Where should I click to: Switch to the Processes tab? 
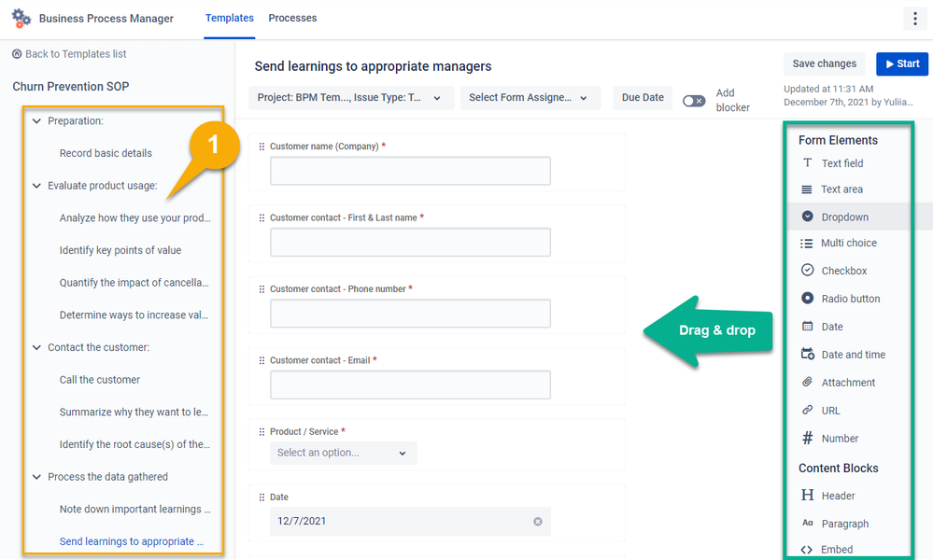(292, 18)
